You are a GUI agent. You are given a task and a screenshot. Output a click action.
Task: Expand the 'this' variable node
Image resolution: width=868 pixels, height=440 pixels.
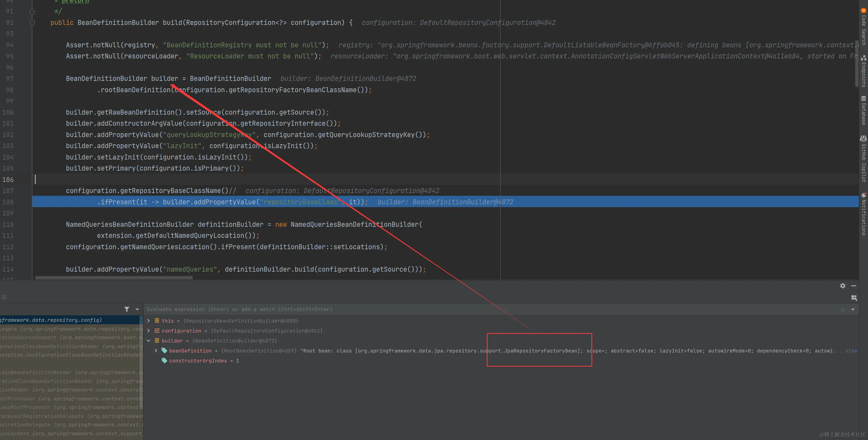pos(149,321)
